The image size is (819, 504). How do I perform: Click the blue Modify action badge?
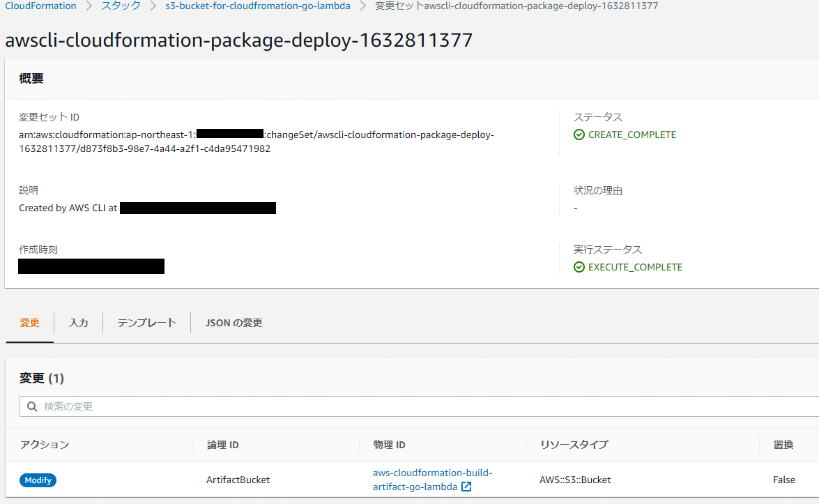pos(38,480)
